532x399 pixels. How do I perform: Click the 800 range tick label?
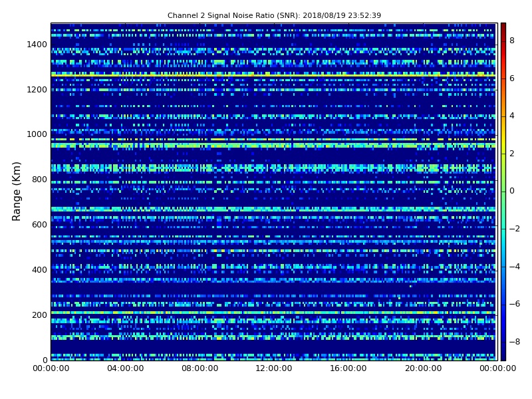pyautogui.click(x=39, y=180)
